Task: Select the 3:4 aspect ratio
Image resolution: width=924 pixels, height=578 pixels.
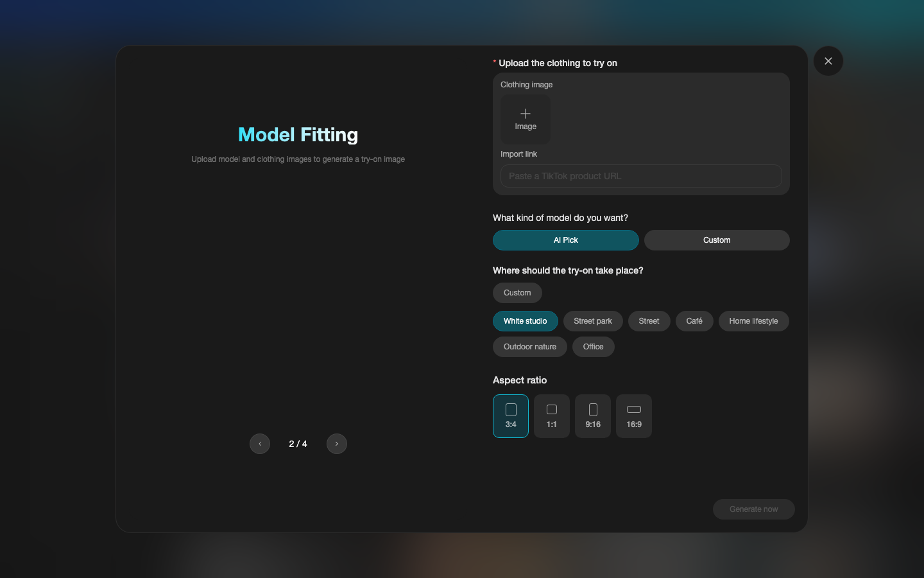Action: pos(511,416)
